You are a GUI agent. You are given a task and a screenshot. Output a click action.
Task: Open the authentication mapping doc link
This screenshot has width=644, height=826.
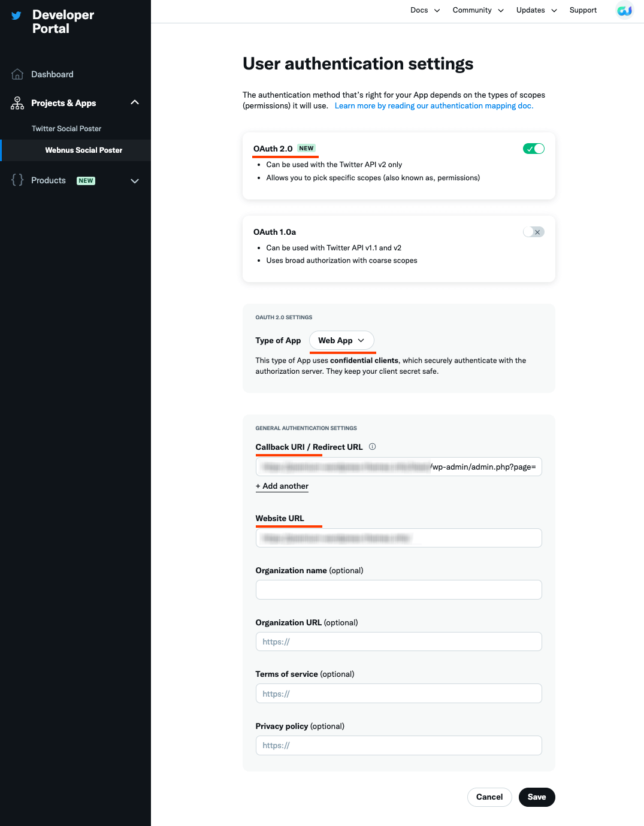(434, 106)
